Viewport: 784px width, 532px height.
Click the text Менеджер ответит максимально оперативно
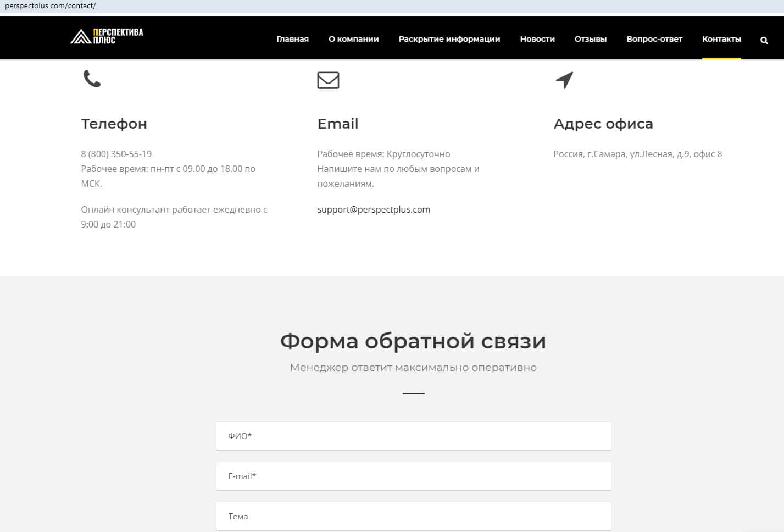(413, 367)
